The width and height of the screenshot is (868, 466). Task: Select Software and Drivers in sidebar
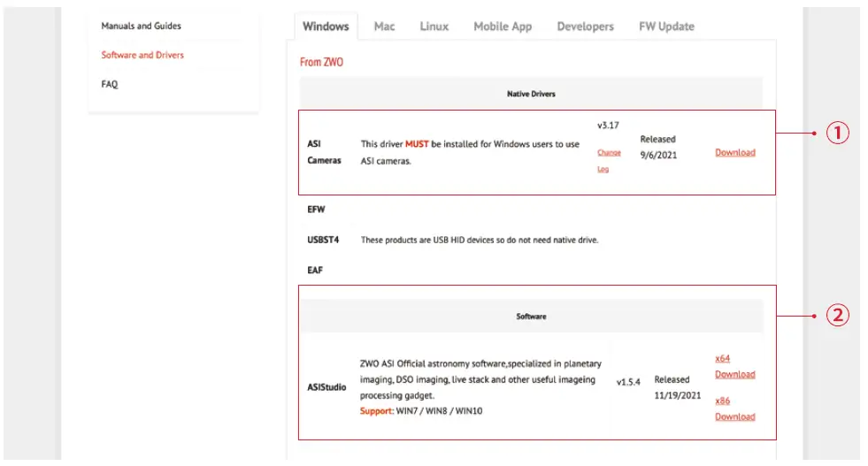pyautogui.click(x=142, y=56)
